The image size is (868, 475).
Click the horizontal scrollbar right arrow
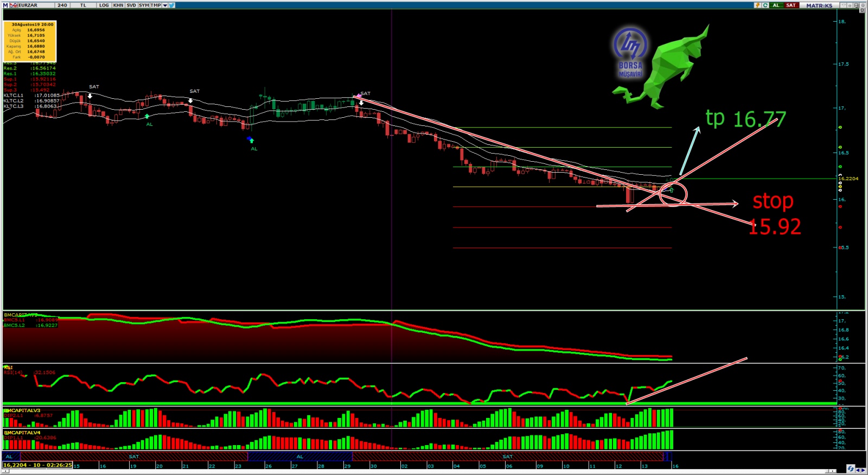pos(833,471)
